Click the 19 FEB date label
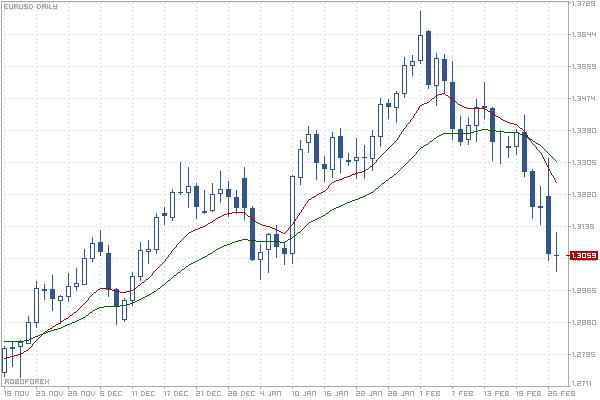Image resolution: width=600 pixels, height=400 pixels. [529, 393]
